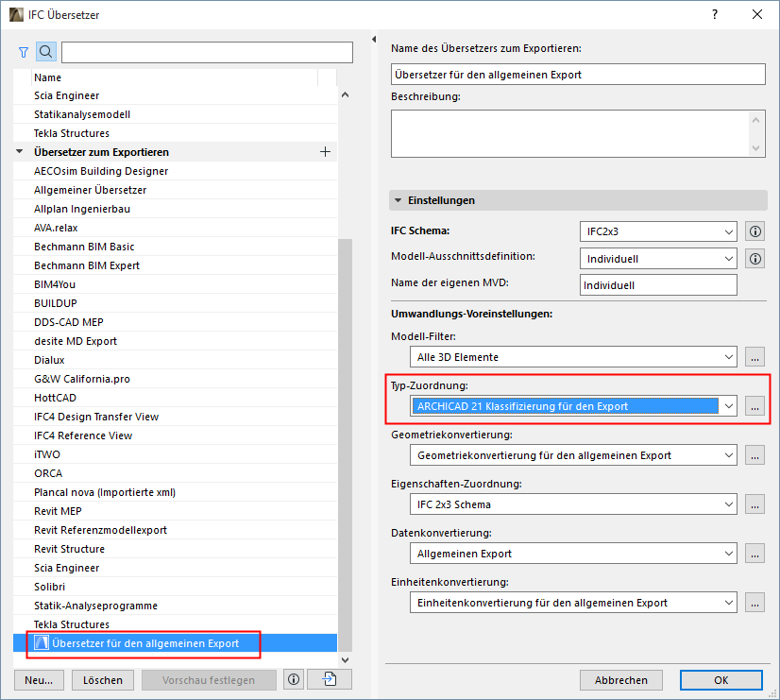This screenshot has height=700, width=780.
Task: Click the translator name input field
Action: [x=578, y=75]
